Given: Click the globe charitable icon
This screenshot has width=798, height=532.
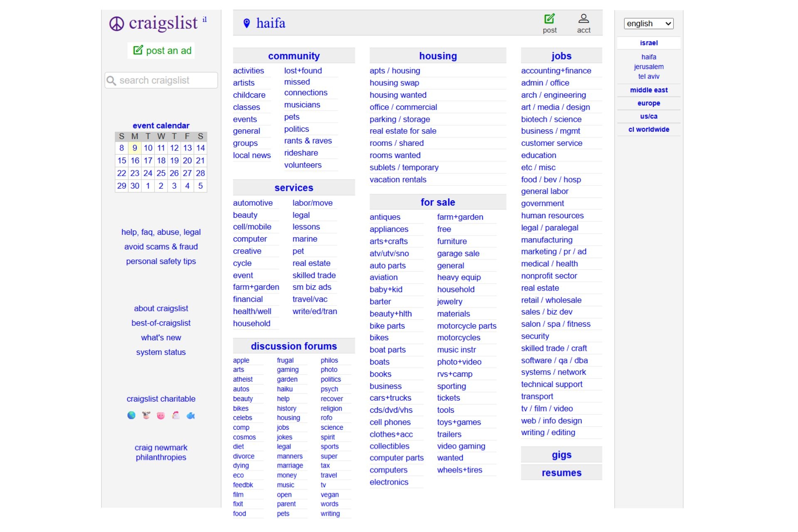Looking at the screenshot, I should point(131,415).
